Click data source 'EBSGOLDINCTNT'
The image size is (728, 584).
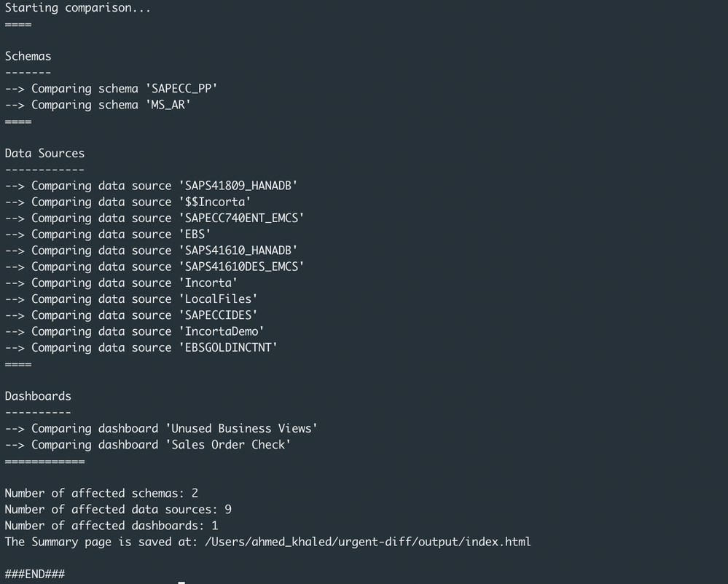pyautogui.click(x=227, y=347)
